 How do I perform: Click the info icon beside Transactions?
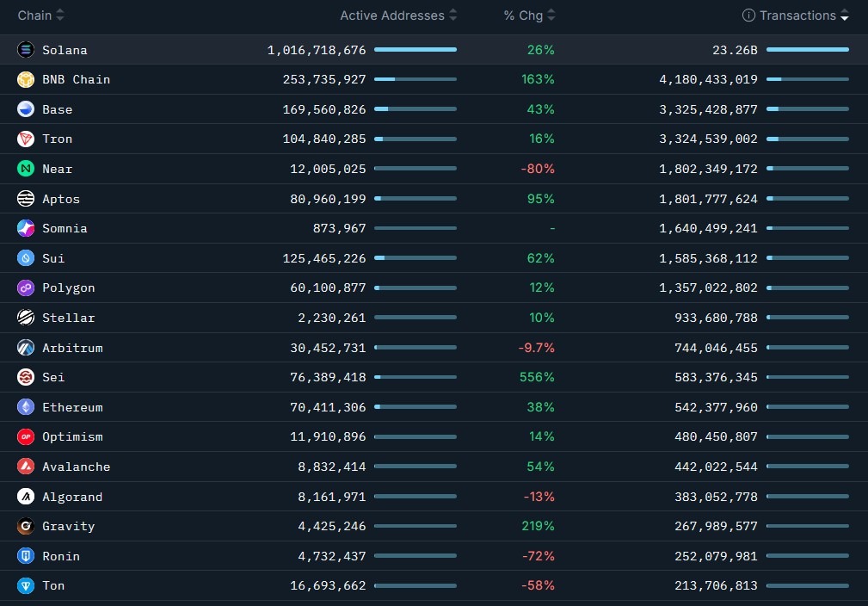(x=748, y=15)
